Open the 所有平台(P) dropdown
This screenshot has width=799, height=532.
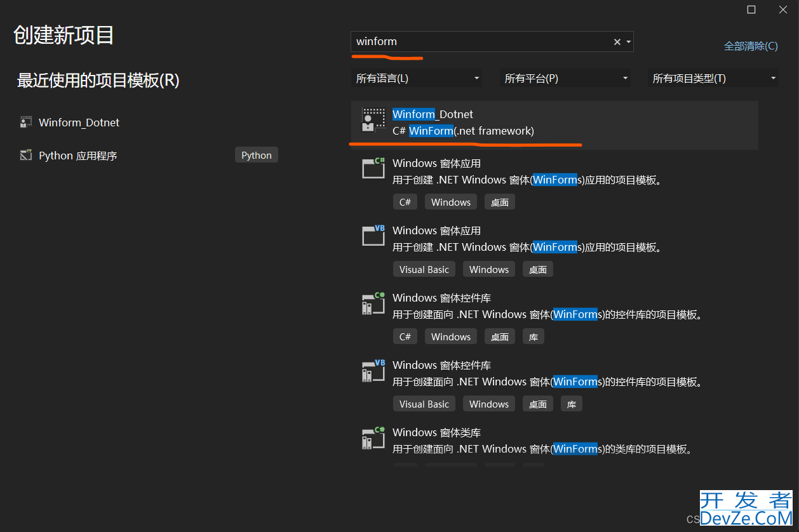[565, 79]
